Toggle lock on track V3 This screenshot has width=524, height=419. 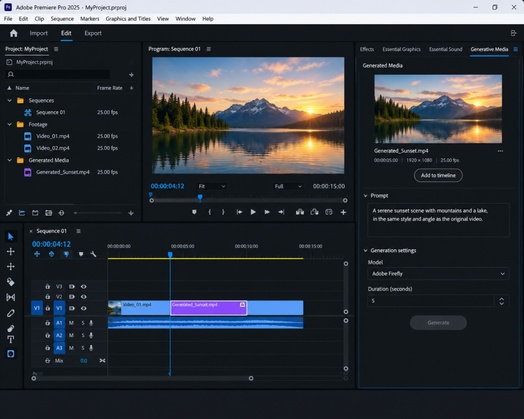(x=47, y=286)
